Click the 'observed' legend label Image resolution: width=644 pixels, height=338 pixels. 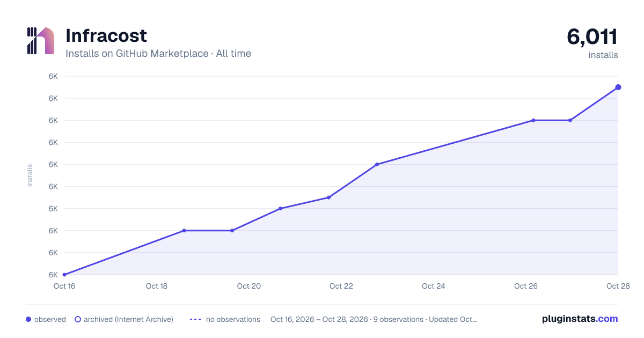pyautogui.click(x=50, y=319)
